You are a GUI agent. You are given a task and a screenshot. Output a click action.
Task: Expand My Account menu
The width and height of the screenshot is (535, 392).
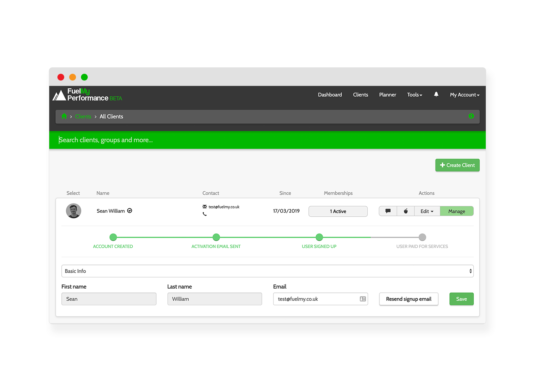click(465, 94)
